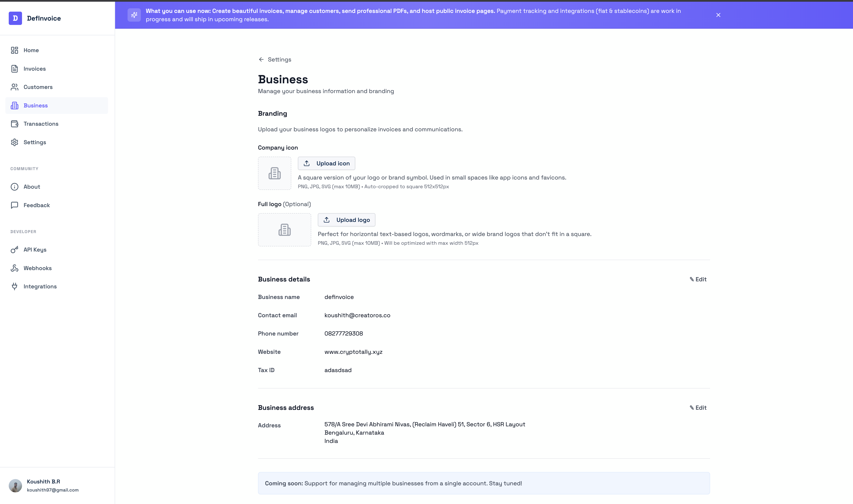Select the Customers icon in sidebar
This screenshot has width=853, height=504.
(x=14, y=87)
